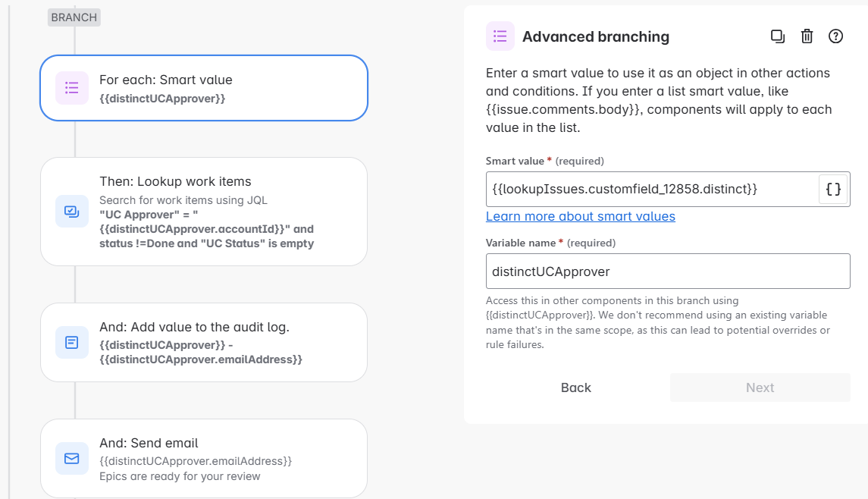Click the Back button

coord(575,388)
